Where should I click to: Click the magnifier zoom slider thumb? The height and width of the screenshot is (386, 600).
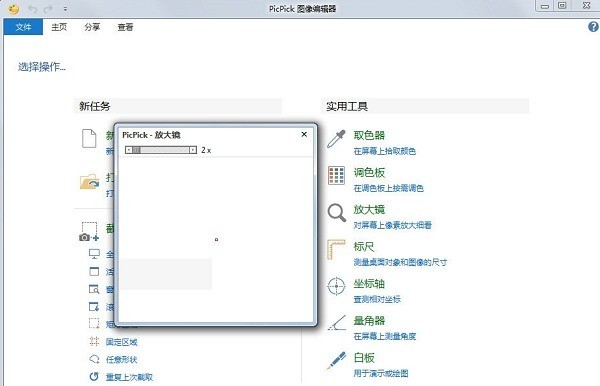pyautogui.click(x=136, y=150)
